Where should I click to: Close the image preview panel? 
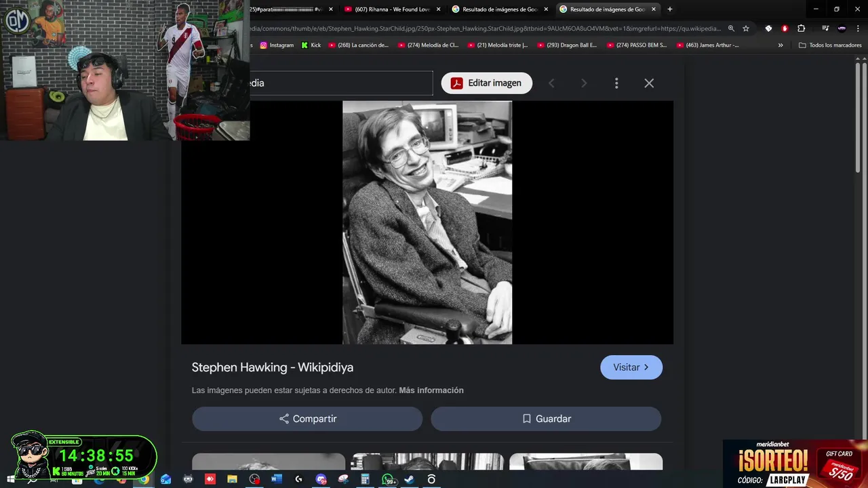pyautogui.click(x=649, y=83)
